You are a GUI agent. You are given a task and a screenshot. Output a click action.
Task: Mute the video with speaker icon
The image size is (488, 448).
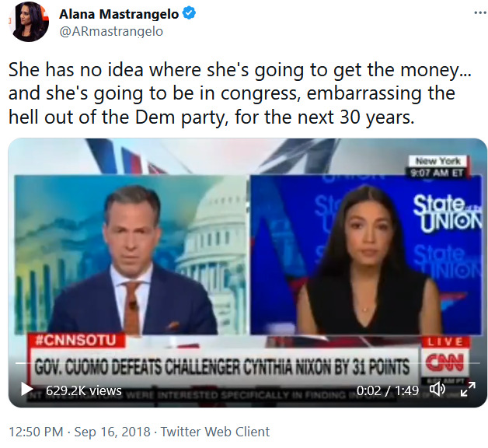click(x=437, y=390)
